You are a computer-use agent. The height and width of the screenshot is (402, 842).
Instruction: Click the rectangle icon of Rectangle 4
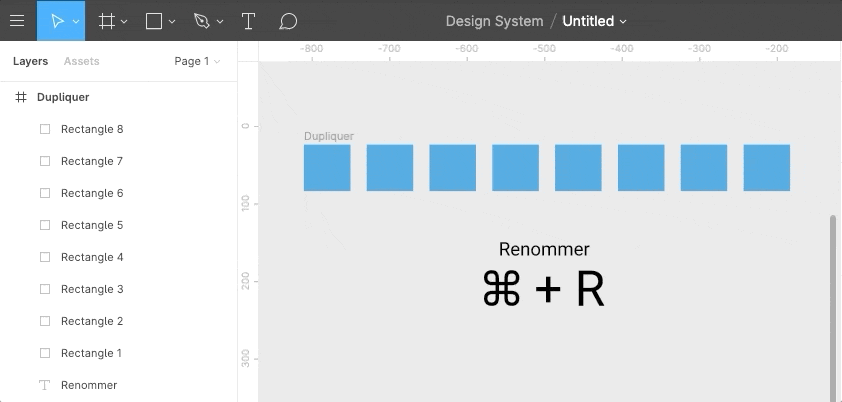(x=45, y=257)
